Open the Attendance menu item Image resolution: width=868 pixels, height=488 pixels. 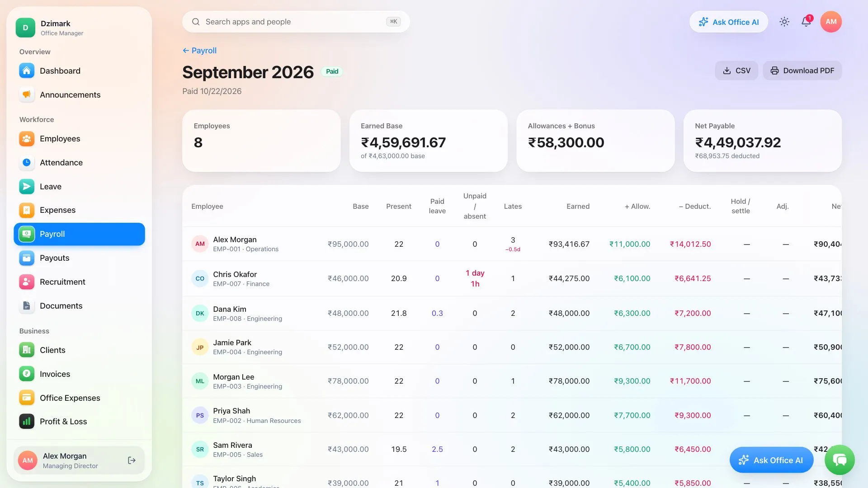click(x=79, y=163)
